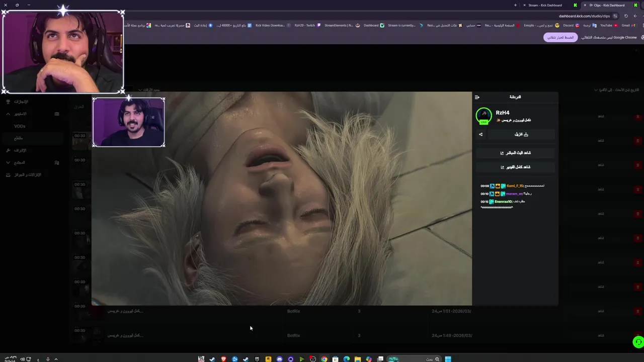Open the YouTube bookmark
This screenshot has width=644, height=362.
point(608,25)
